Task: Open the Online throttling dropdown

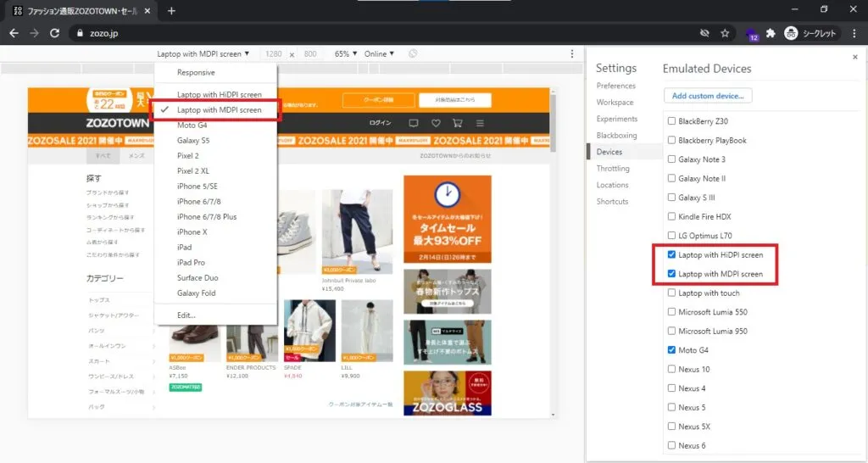Action: [379, 53]
